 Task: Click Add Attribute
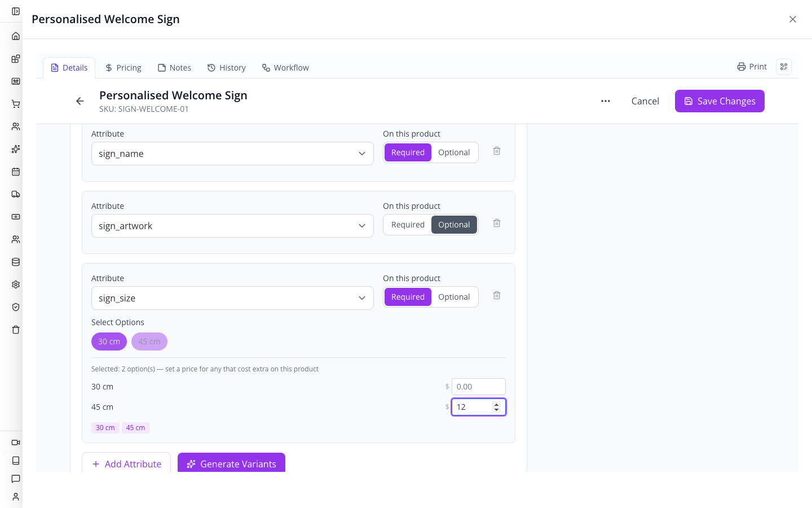click(126, 463)
